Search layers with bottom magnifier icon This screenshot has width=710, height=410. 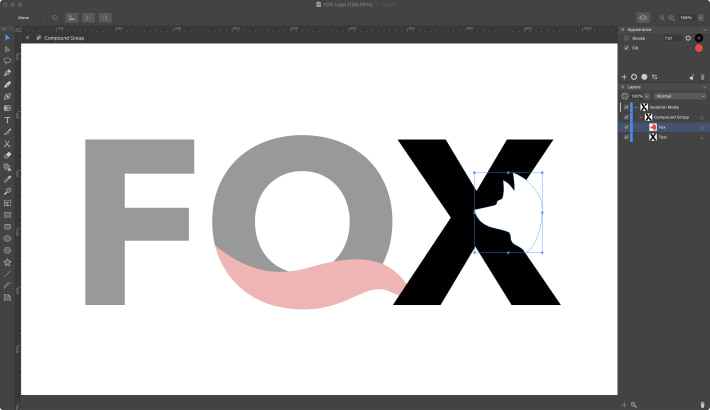coord(634,405)
